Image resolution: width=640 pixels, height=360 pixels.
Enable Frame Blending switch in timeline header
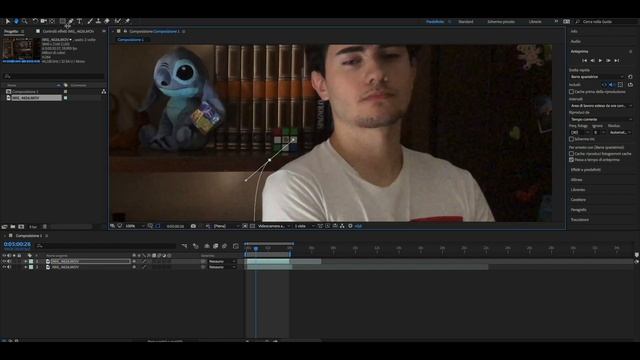coord(216,246)
